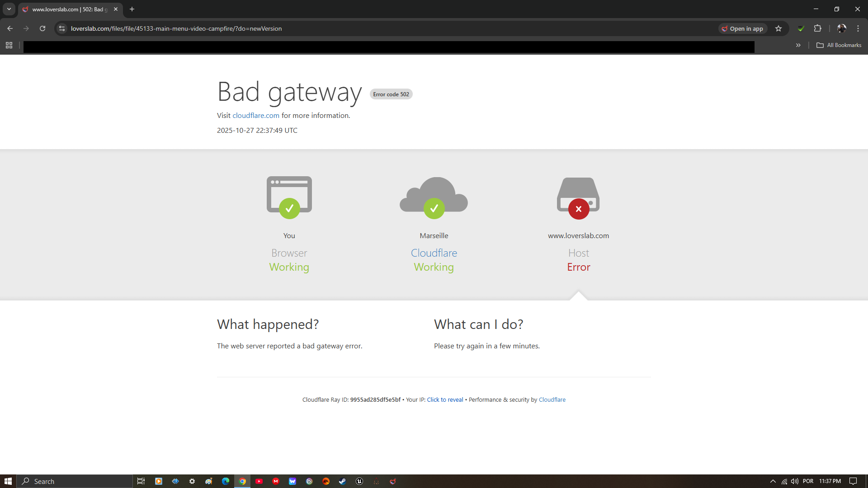Viewport: 868px width, 488px height.
Task: View site information icon in address bar
Action: click(62, 28)
